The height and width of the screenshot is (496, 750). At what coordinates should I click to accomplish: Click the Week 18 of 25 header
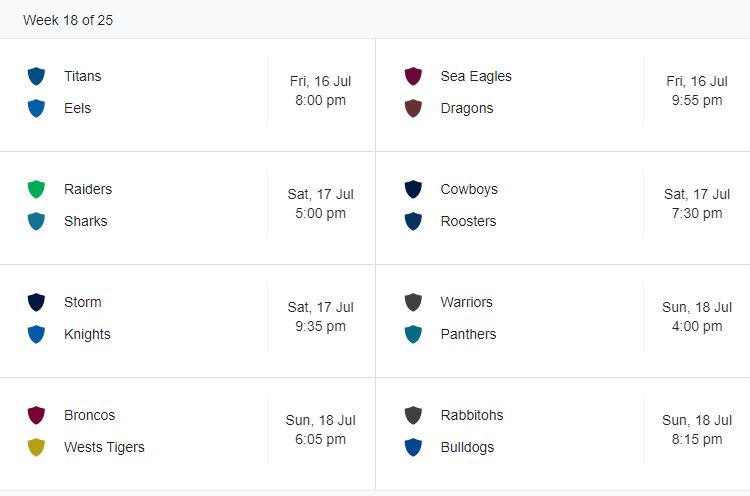68,20
